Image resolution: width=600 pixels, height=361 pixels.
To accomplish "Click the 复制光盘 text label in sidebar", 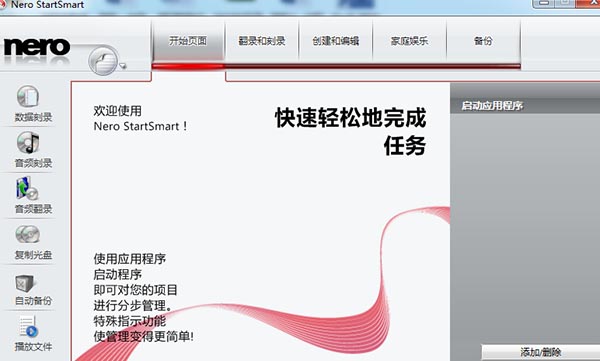I will pyautogui.click(x=33, y=255).
